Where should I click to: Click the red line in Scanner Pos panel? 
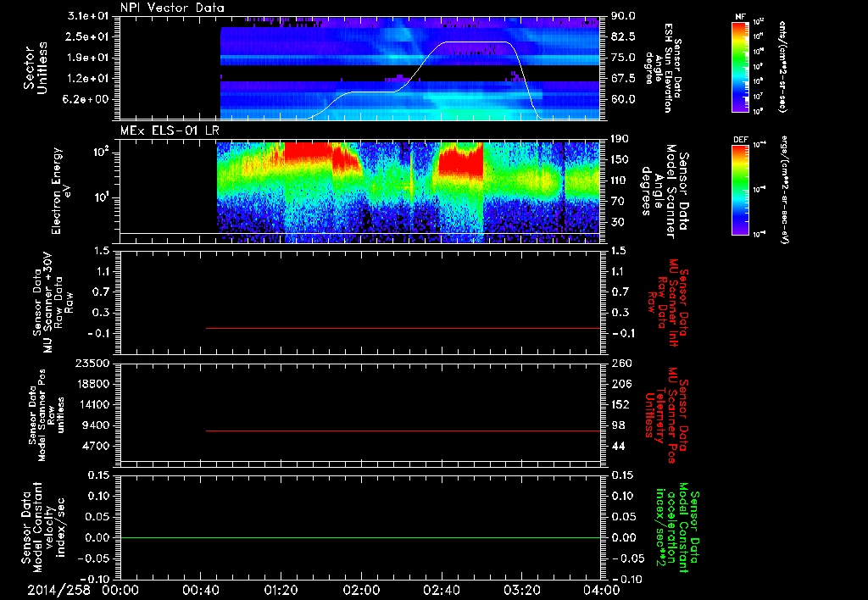tap(403, 431)
